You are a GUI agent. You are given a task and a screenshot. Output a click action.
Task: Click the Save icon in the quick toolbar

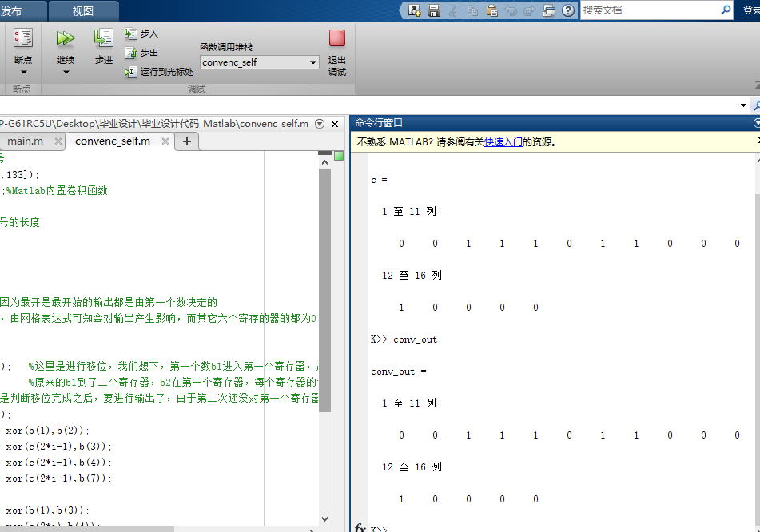435,10
